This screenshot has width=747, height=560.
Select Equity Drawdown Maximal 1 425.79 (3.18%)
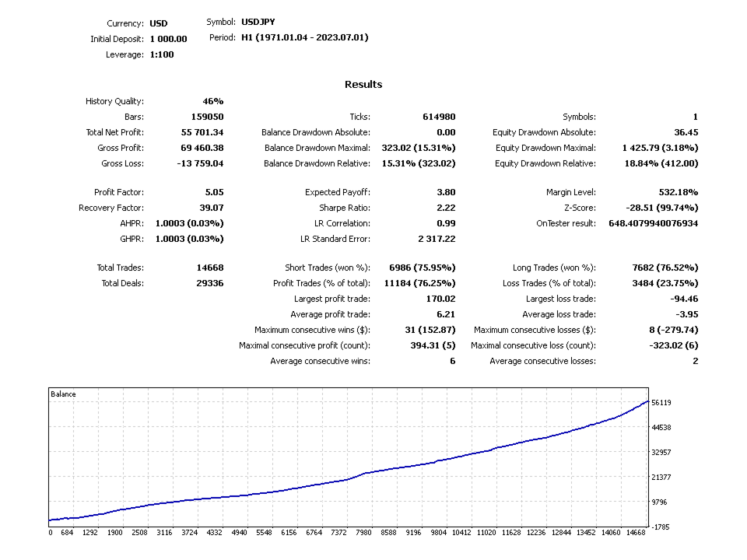coord(661,148)
